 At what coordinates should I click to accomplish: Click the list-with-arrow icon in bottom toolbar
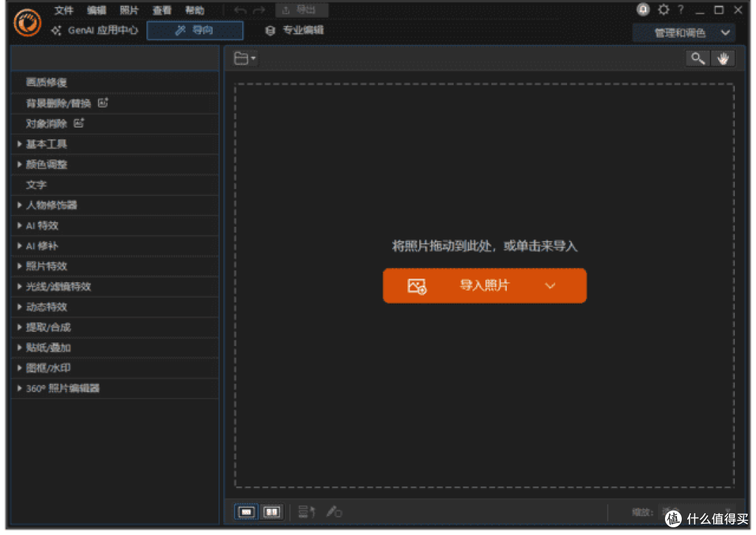306,511
